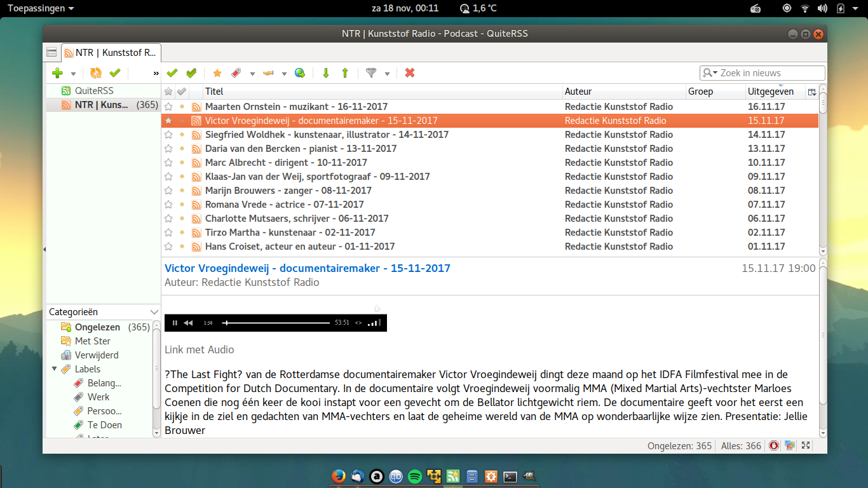The image size is (868, 488).
Task: Toggle star on Hans Croiset row
Action: tap(168, 247)
